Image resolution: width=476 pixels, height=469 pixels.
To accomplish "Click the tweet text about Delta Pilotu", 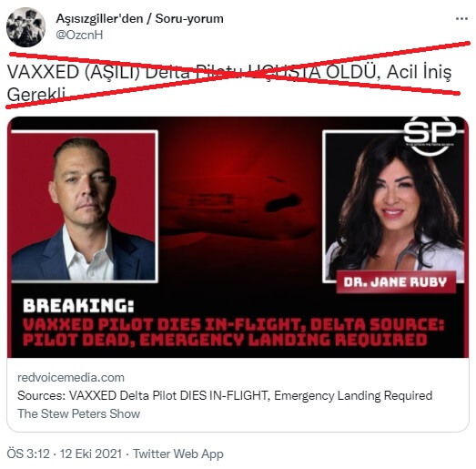I will (x=229, y=83).
